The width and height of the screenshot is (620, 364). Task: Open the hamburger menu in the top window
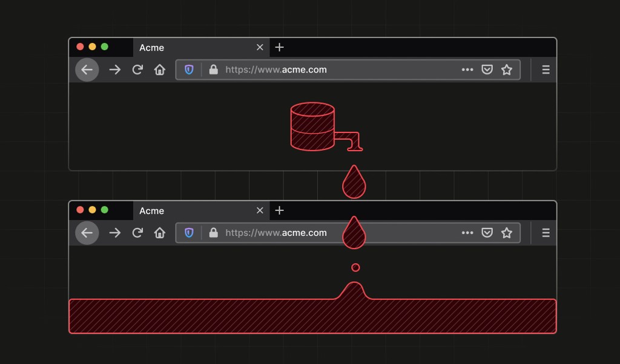(x=545, y=70)
